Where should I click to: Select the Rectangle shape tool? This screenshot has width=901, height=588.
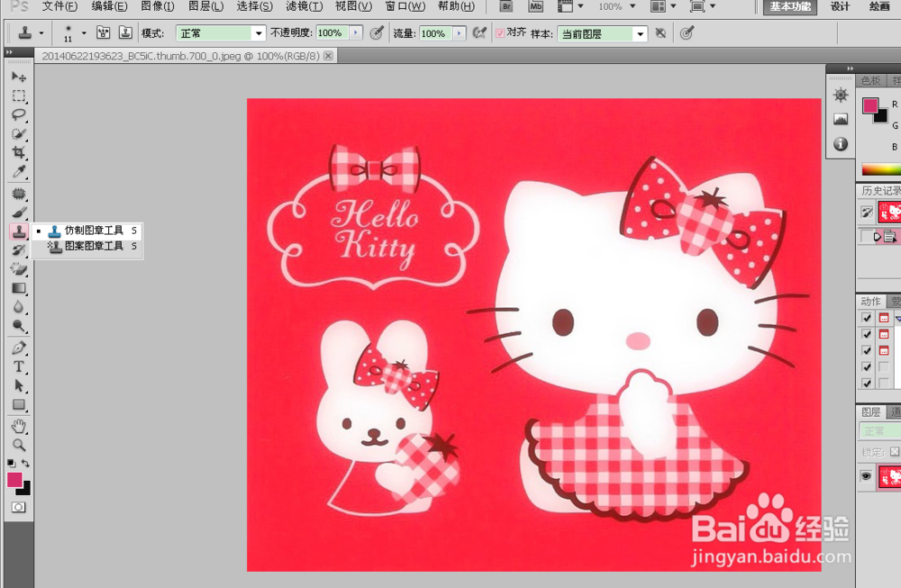point(18,405)
